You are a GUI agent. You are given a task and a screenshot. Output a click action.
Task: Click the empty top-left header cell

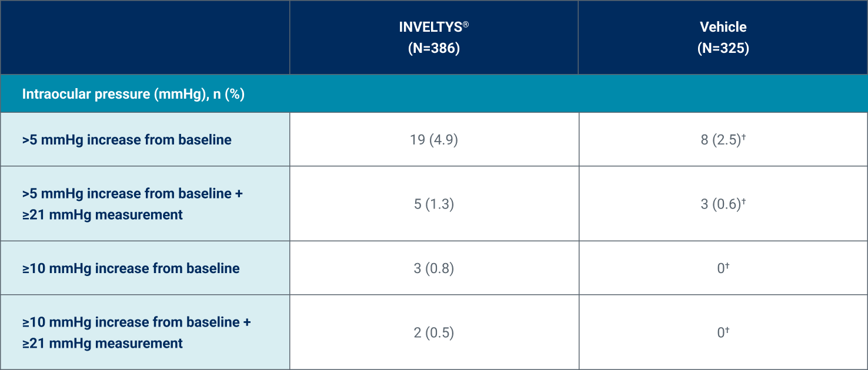pyautogui.click(x=145, y=38)
